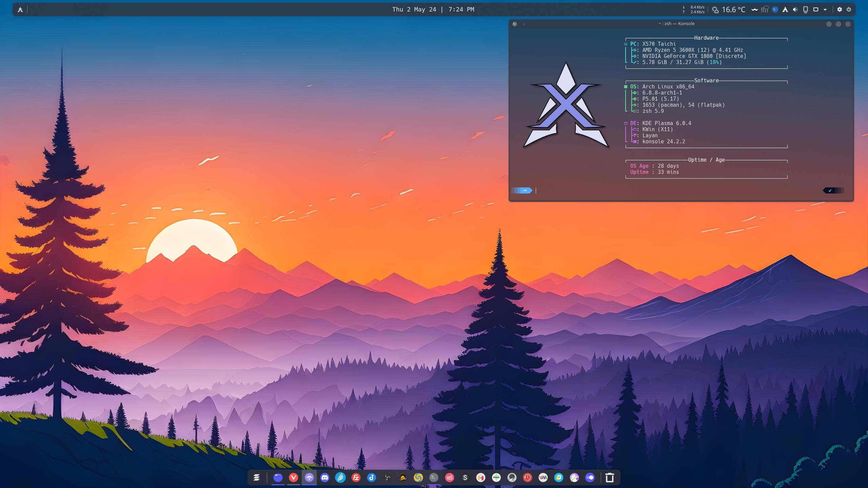868x488 pixels.
Task: Launch Vivaldi browser from the dock
Action: click(293, 478)
